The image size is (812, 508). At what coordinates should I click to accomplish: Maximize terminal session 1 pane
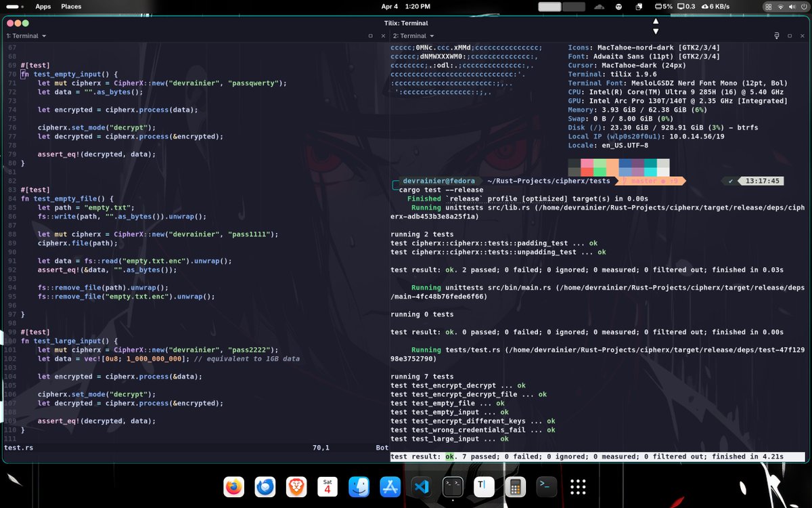pos(370,36)
